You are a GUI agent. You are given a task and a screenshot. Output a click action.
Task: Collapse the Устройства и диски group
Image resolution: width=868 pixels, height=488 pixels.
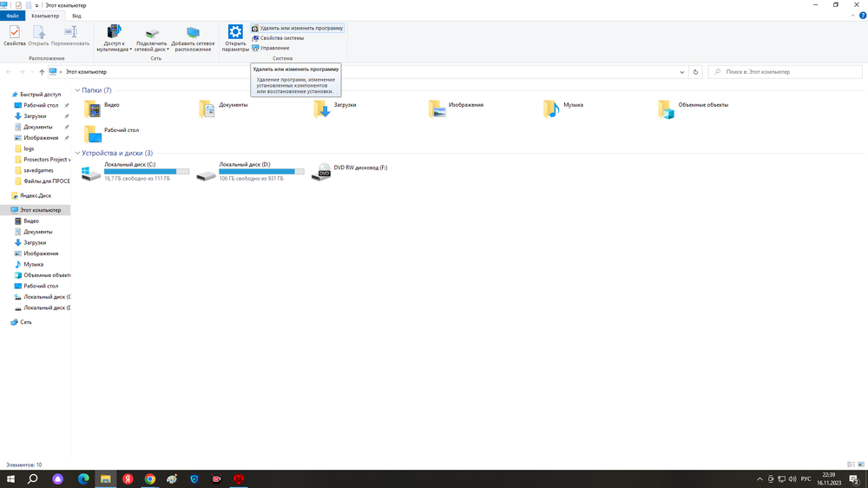(77, 153)
